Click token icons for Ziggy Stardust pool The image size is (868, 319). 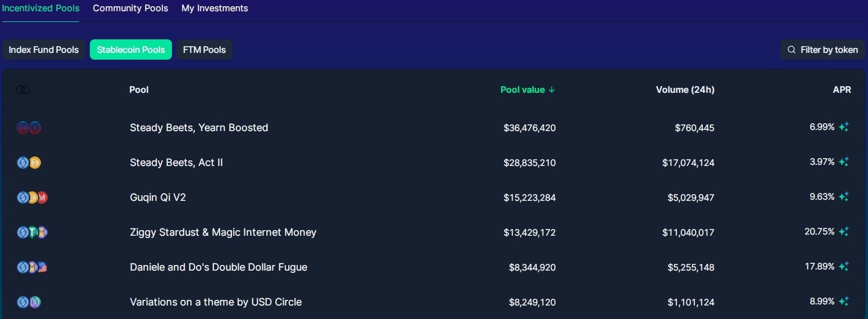[x=32, y=232]
